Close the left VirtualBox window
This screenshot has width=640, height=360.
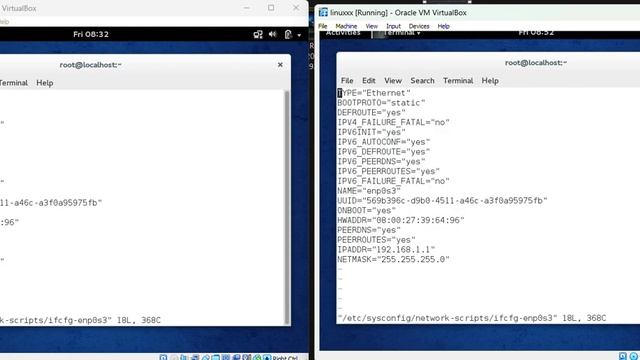(296, 8)
